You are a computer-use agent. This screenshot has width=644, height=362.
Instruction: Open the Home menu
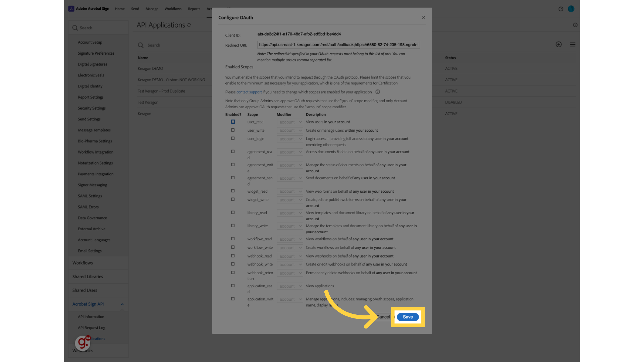tap(120, 9)
